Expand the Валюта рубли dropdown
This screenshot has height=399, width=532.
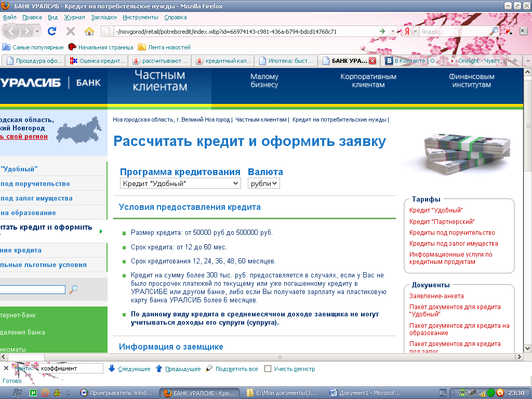tap(263, 183)
